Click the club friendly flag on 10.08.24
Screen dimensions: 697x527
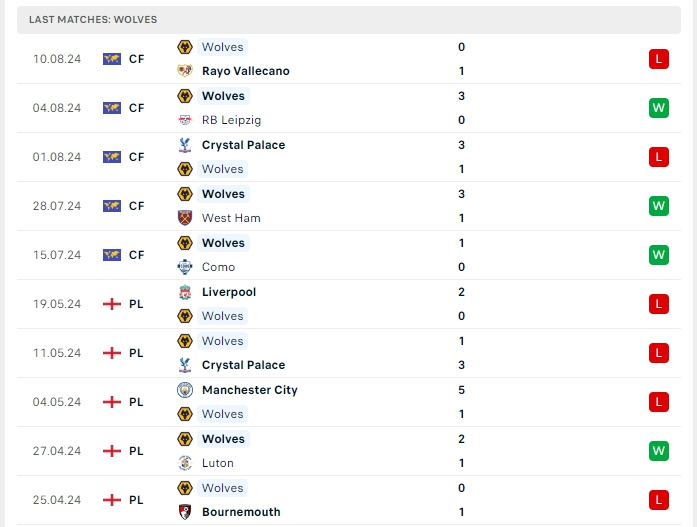pos(112,59)
